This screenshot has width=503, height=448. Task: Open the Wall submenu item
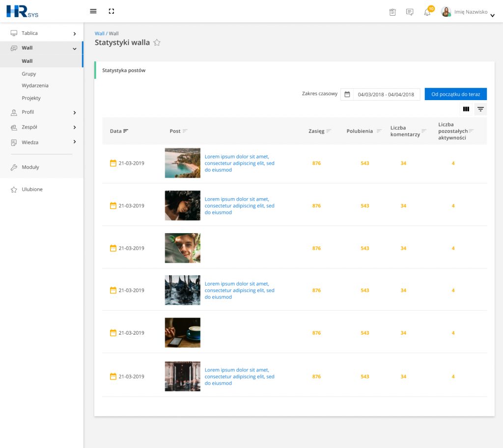tap(42, 61)
